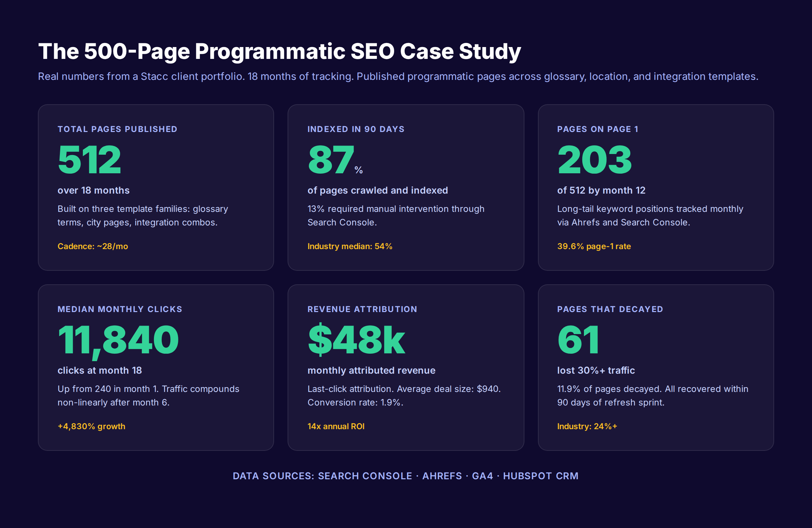
Task: Click the 'Up from 240 in month 1' description
Action: pyautogui.click(x=149, y=396)
